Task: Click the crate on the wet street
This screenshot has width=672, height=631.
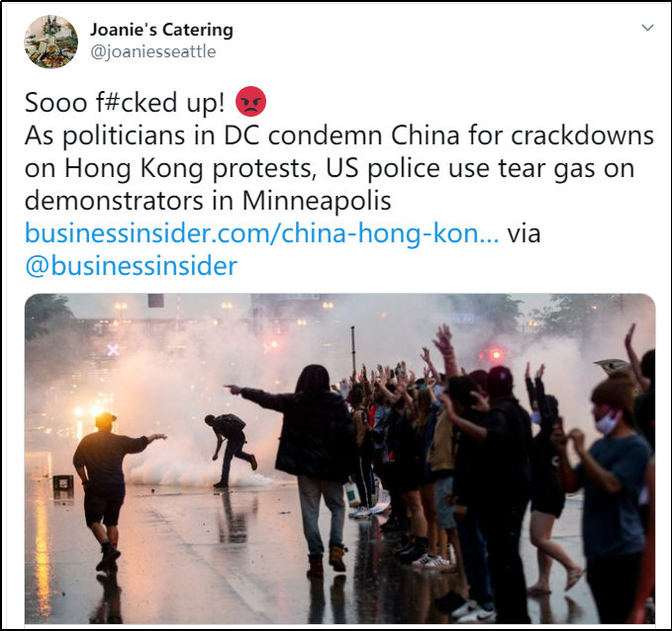Action: (x=63, y=483)
